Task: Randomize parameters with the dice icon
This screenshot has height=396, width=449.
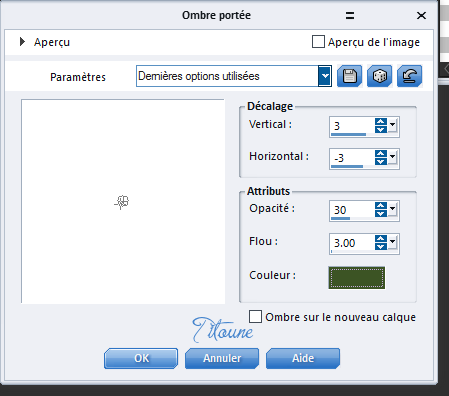Action: coord(379,76)
